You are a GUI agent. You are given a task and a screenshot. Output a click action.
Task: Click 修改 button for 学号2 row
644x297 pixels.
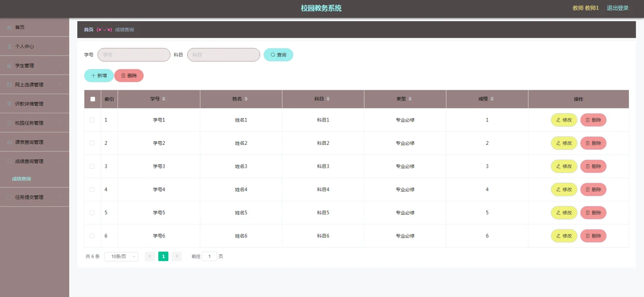564,143
